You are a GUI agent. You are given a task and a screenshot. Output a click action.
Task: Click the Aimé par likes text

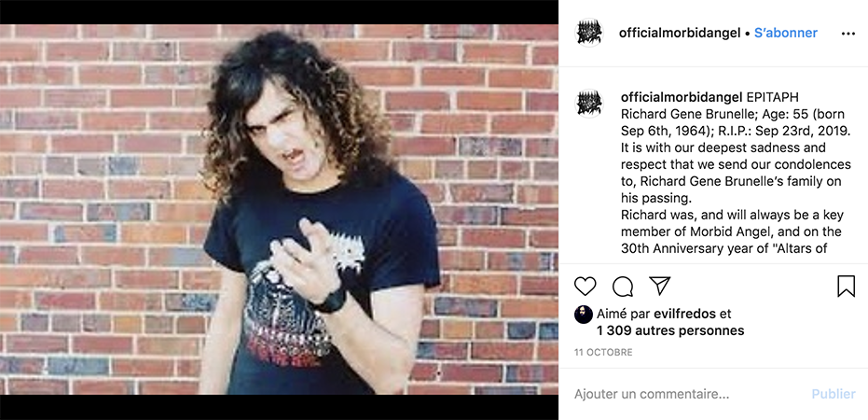622,314
